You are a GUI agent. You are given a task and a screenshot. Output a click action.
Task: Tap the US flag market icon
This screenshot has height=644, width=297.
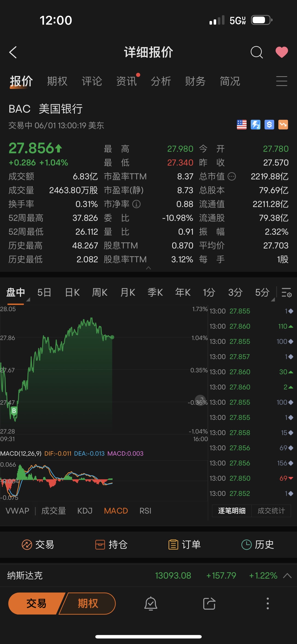pyautogui.click(x=242, y=125)
